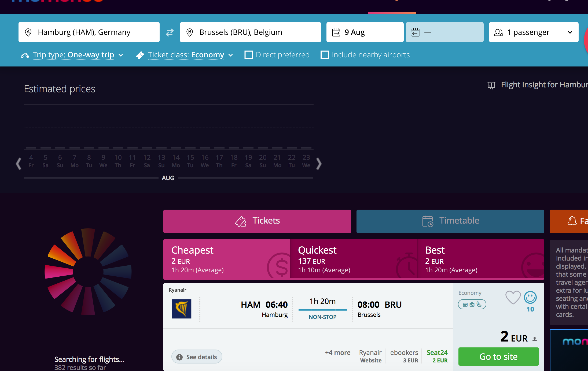Click the Flight Insight chart icon
Viewport: 588px width, 371px height.
491,85
